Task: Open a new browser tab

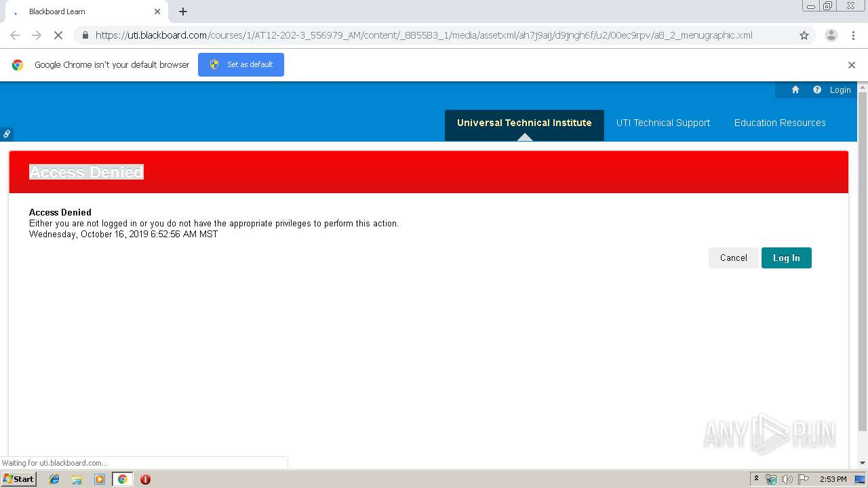Action: 183,12
